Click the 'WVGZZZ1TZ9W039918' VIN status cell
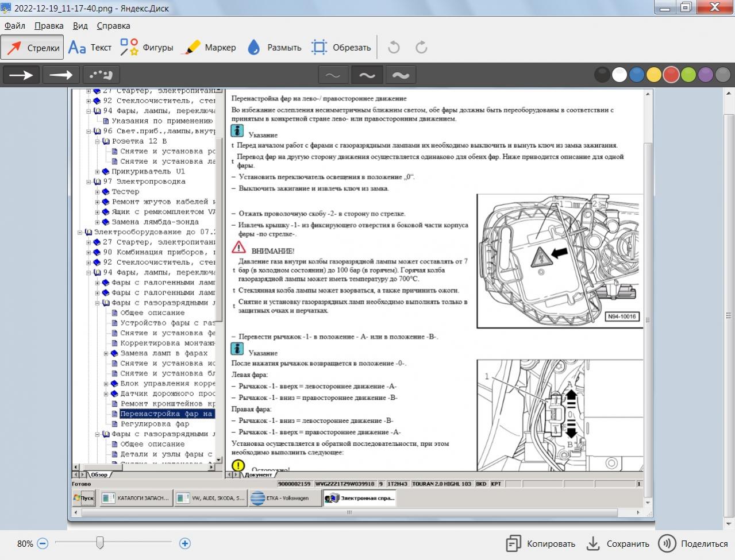 click(x=345, y=484)
